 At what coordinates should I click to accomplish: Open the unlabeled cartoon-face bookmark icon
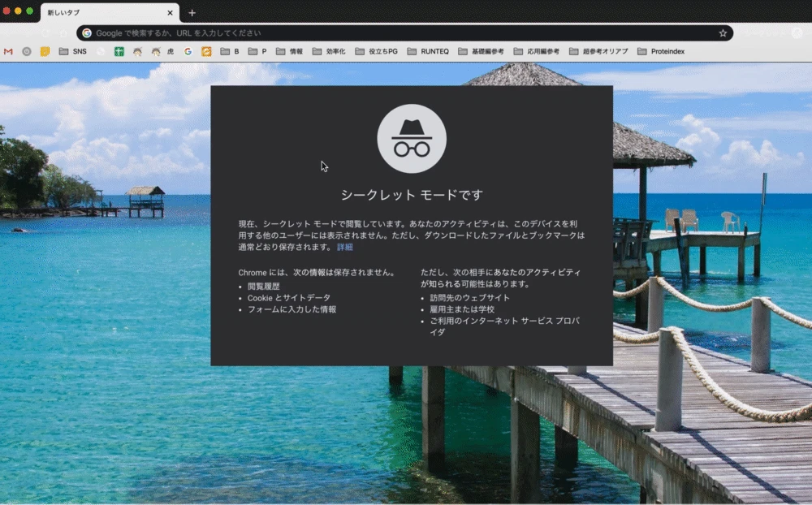(137, 51)
